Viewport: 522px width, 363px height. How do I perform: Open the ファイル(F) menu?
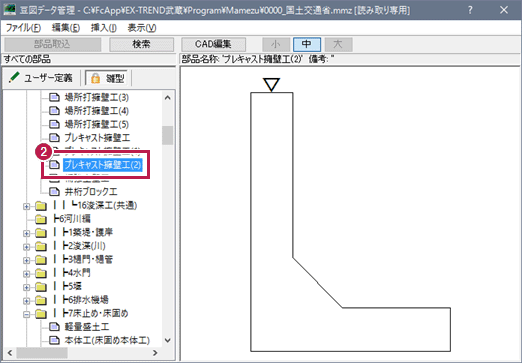click(23, 28)
